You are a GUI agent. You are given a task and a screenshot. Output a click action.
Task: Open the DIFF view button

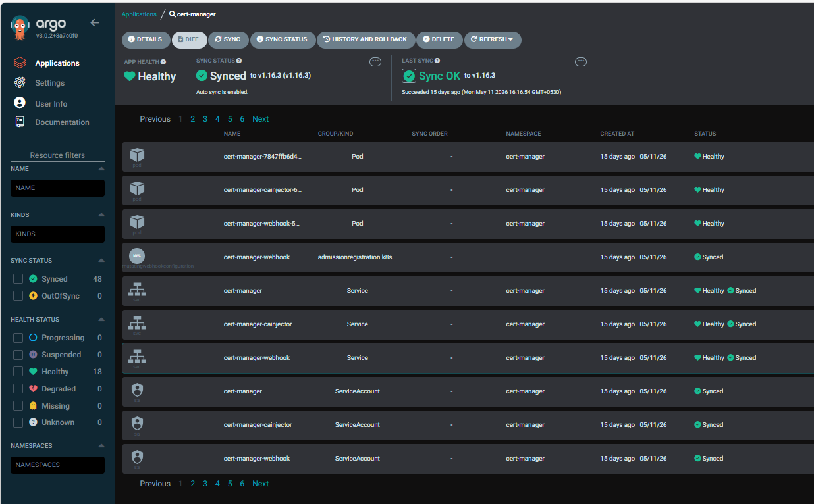189,39
